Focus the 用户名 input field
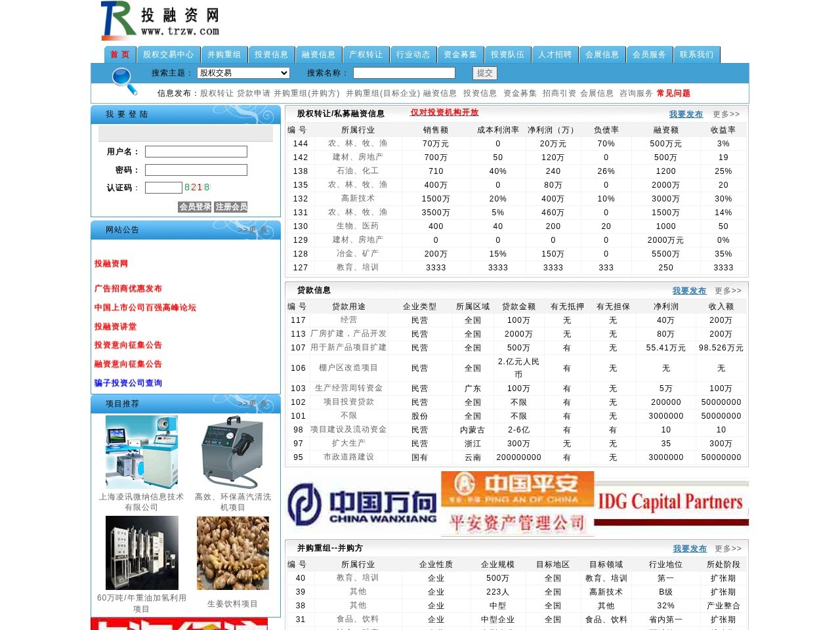 pos(196,152)
